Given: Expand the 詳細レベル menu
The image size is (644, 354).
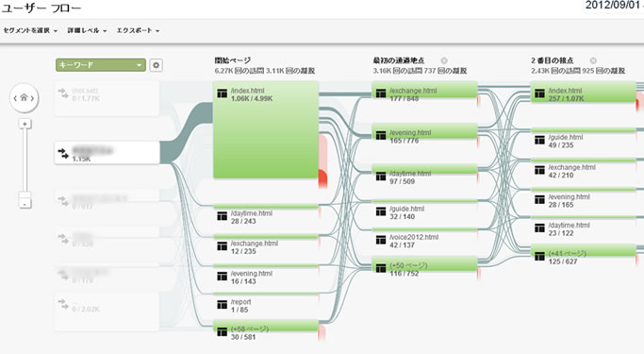Looking at the screenshot, I should [x=87, y=30].
